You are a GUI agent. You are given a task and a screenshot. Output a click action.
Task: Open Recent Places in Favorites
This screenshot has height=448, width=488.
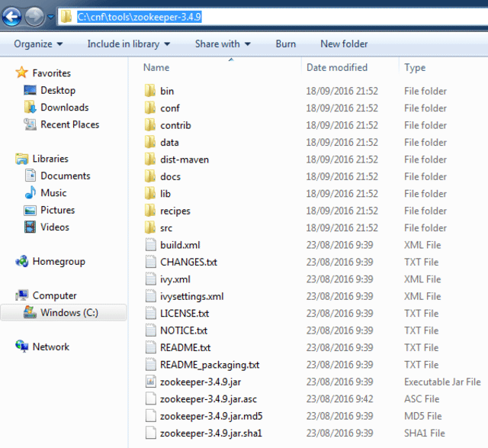click(69, 124)
